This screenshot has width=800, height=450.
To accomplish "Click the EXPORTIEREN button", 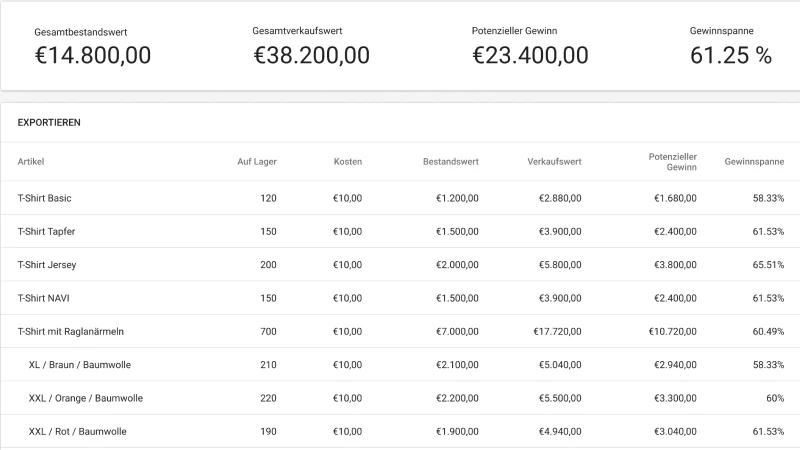I will pos(49,123).
